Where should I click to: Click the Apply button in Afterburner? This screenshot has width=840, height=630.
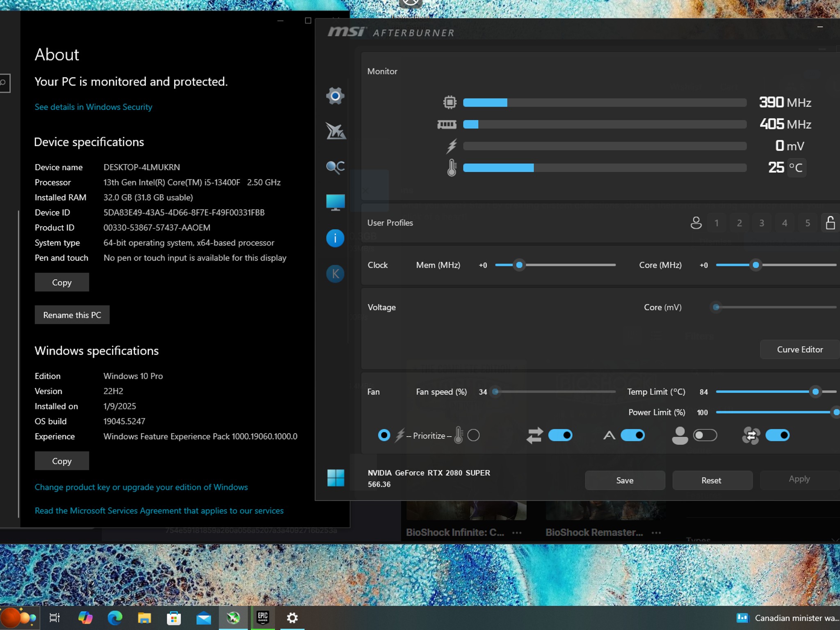799,479
